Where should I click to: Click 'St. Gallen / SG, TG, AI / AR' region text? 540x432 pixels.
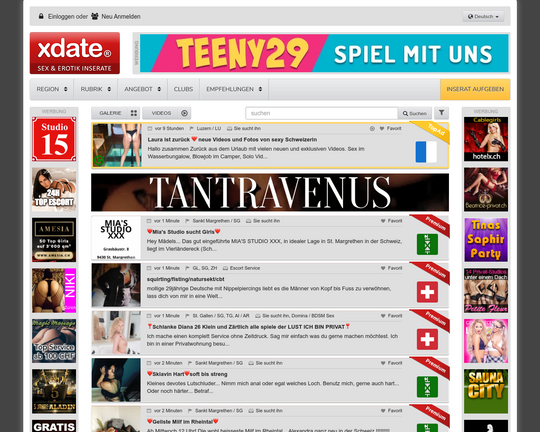coord(221,316)
